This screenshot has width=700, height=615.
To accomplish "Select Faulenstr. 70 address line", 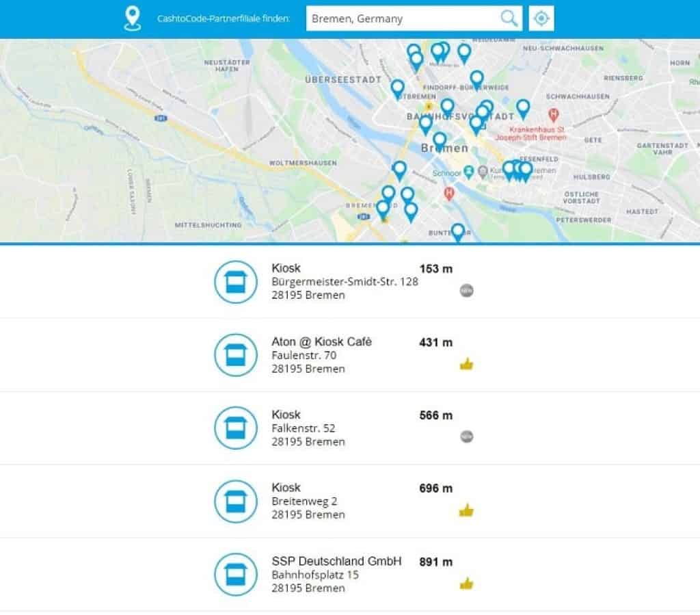I will point(304,355).
